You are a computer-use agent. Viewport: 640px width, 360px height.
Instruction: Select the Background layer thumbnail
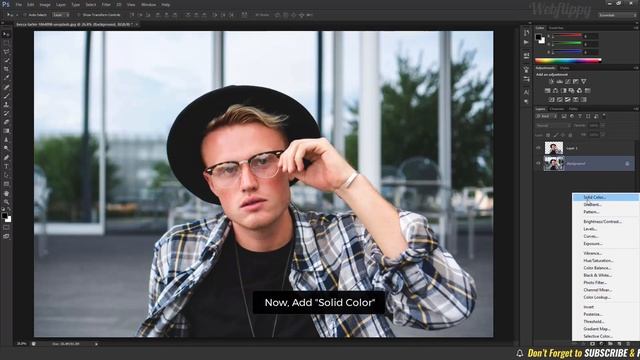554,164
